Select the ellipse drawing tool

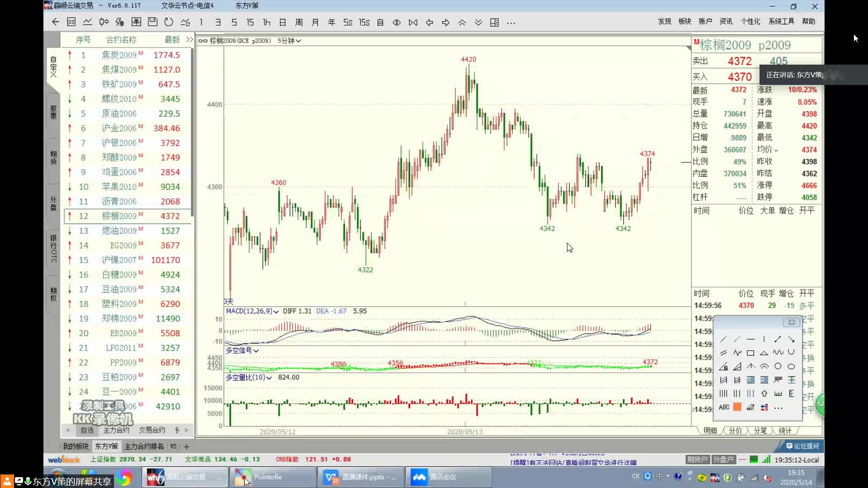[x=791, y=366]
